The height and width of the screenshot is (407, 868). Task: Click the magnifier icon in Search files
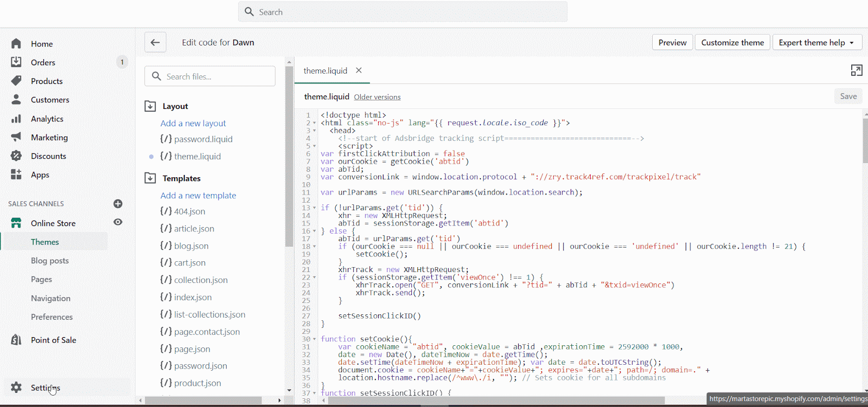tap(156, 76)
